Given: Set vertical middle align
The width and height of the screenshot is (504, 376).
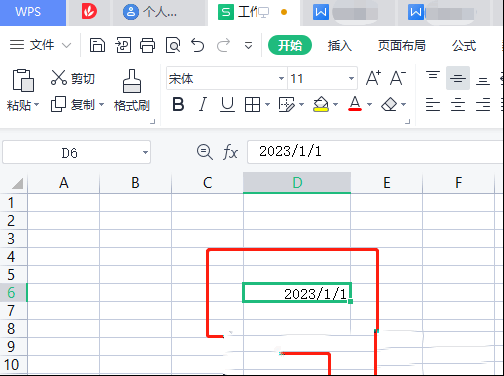Looking at the screenshot, I should [458, 78].
